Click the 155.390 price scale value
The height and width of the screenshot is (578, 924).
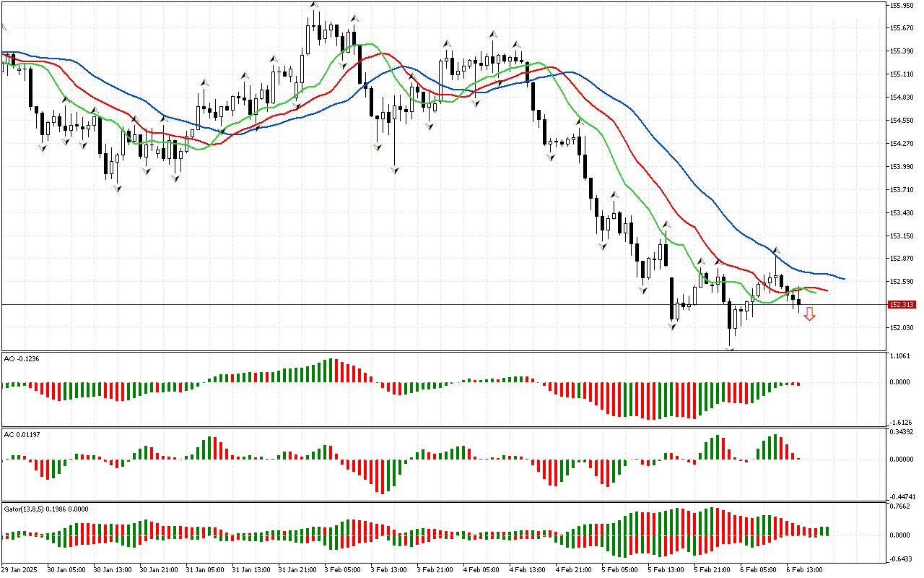902,51
